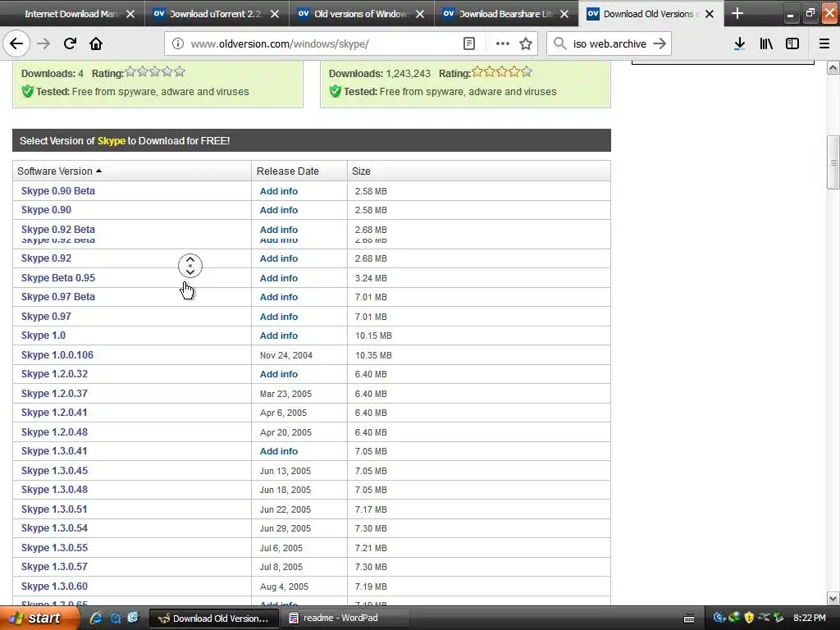Switch to Download Bearshare Lite tab
The height and width of the screenshot is (630, 840).
(x=504, y=14)
